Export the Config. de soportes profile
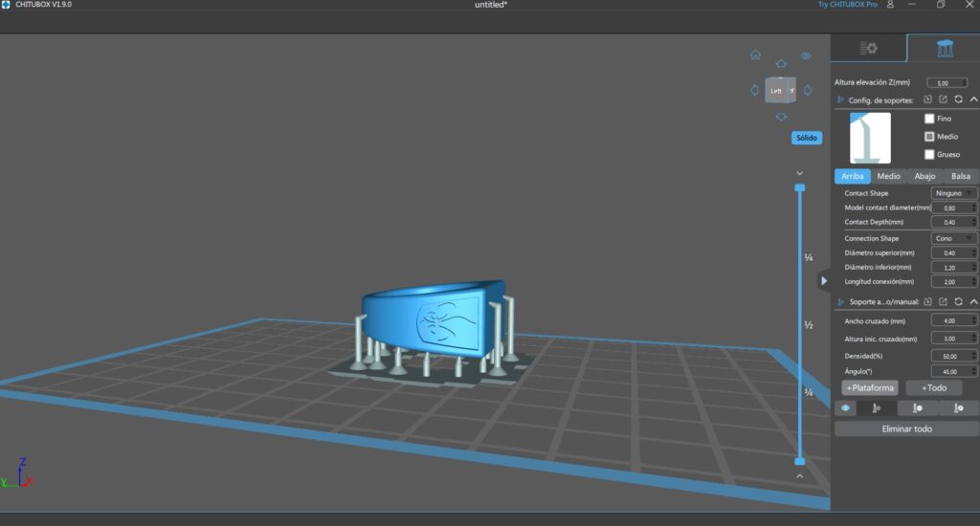This screenshot has width=980, height=526. pos(943,99)
